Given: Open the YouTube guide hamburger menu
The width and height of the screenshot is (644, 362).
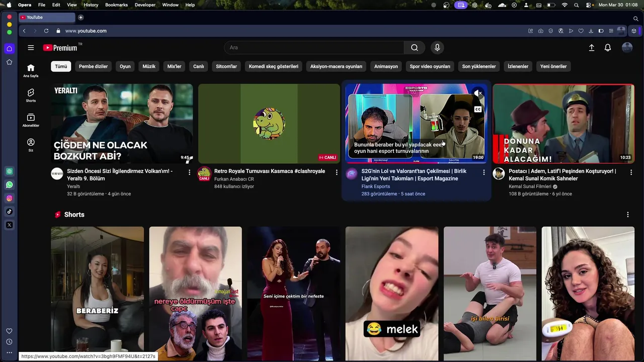Looking at the screenshot, I should point(31,48).
